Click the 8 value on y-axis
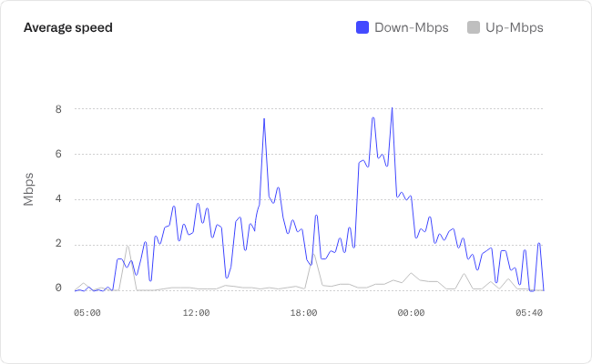Screen dimensions: 592x364 click(58, 109)
